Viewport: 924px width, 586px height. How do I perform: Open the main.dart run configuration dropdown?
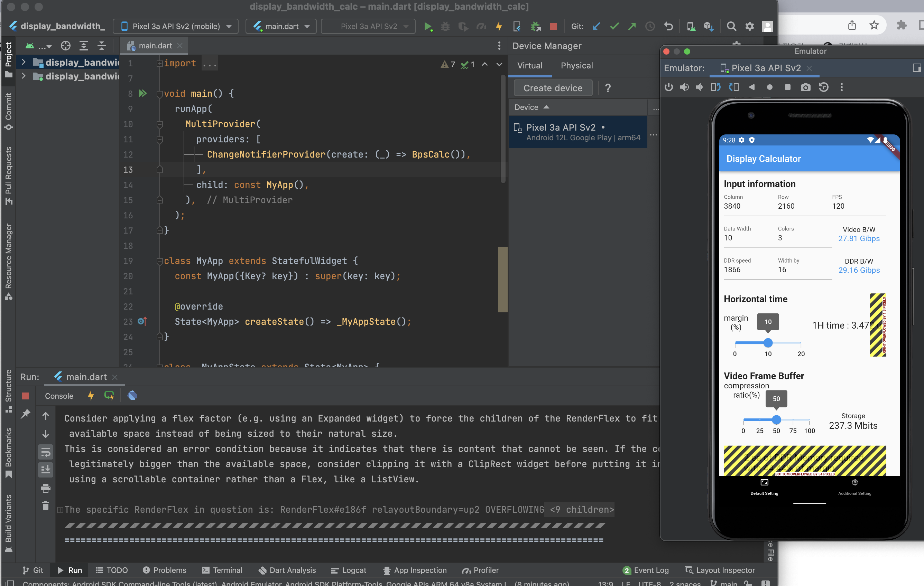pos(281,27)
